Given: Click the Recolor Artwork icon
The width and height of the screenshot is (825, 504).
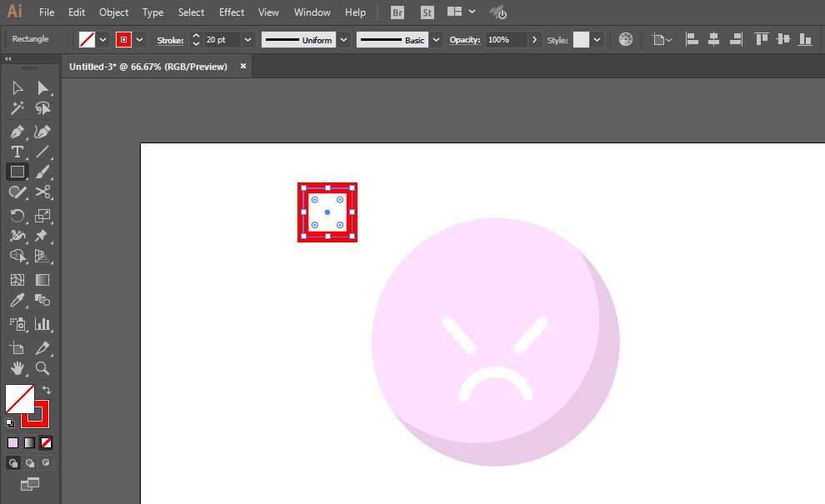Looking at the screenshot, I should point(626,39).
